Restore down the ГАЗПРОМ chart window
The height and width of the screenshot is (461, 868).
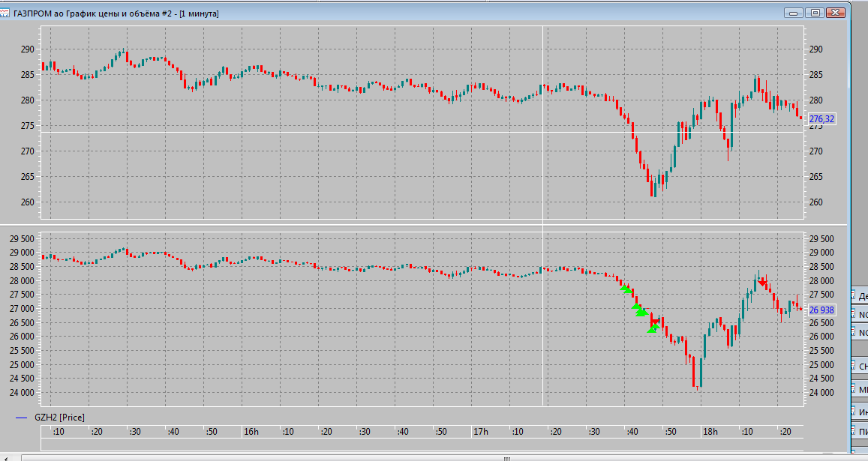pyautogui.click(x=815, y=13)
